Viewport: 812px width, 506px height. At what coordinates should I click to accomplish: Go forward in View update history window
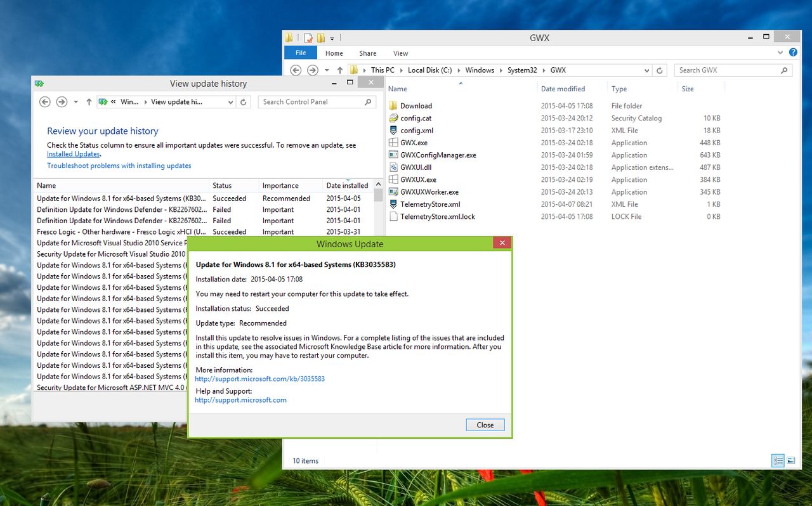pos(62,102)
